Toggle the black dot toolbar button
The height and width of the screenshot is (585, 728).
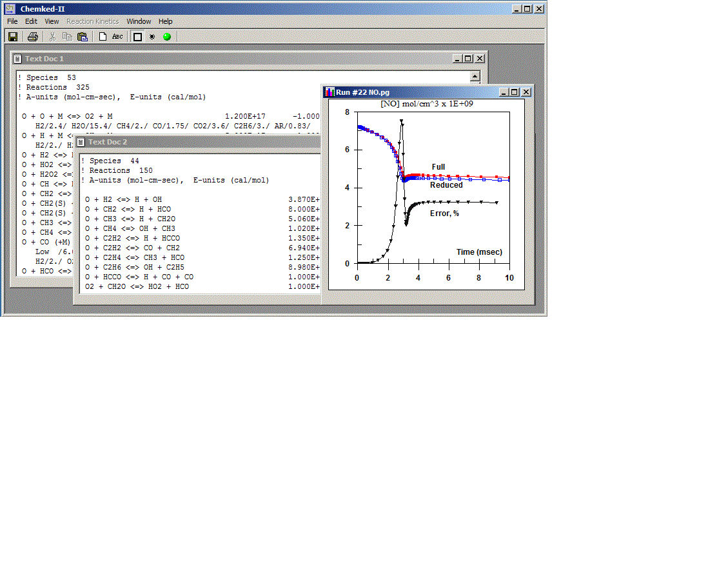click(x=152, y=37)
